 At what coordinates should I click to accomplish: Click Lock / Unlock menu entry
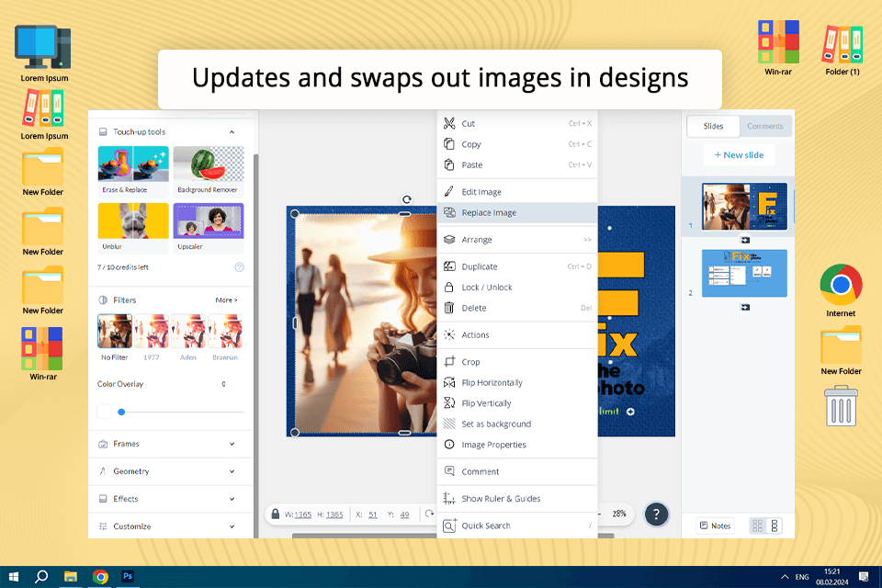pos(517,288)
